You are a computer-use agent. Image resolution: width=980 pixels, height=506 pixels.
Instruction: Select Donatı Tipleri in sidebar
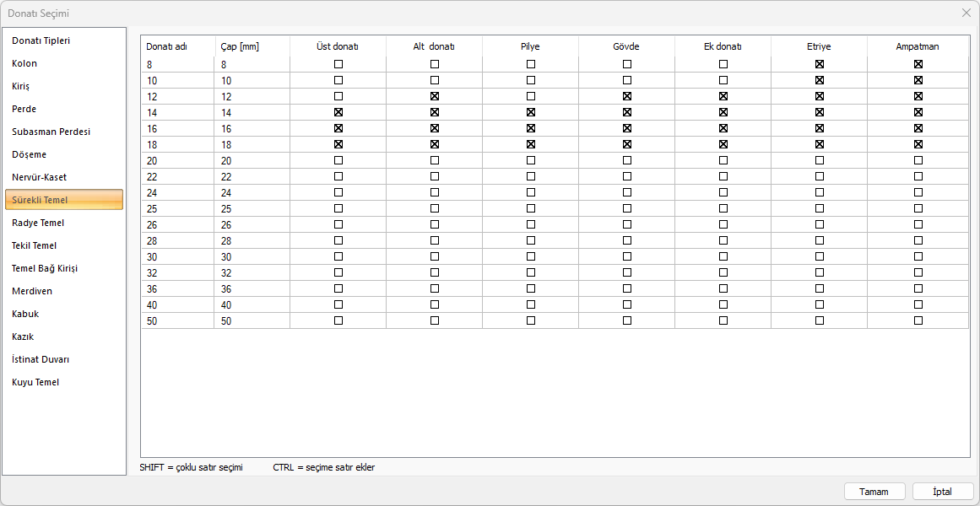(x=41, y=40)
